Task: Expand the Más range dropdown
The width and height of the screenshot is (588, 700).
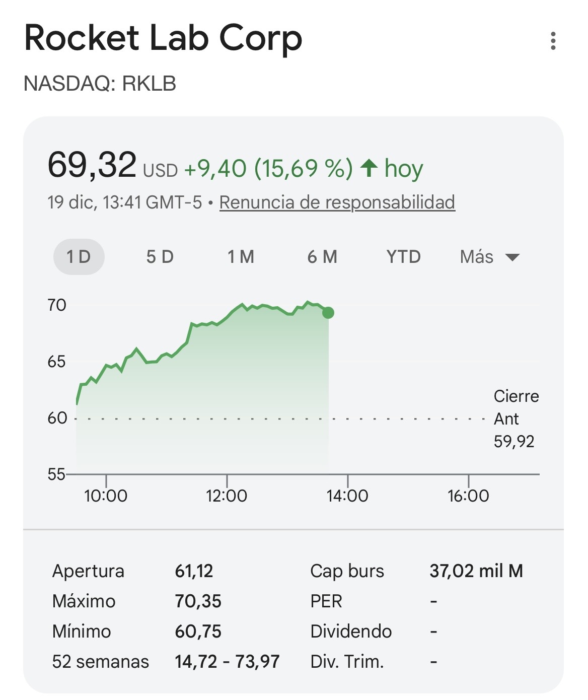Action: pos(489,257)
